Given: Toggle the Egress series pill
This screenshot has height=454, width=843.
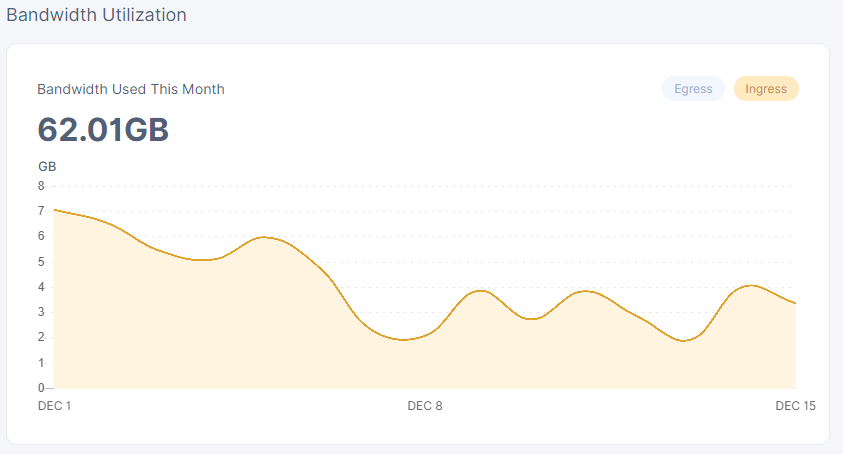Looking at the screenshot, I should click(693, 89).
